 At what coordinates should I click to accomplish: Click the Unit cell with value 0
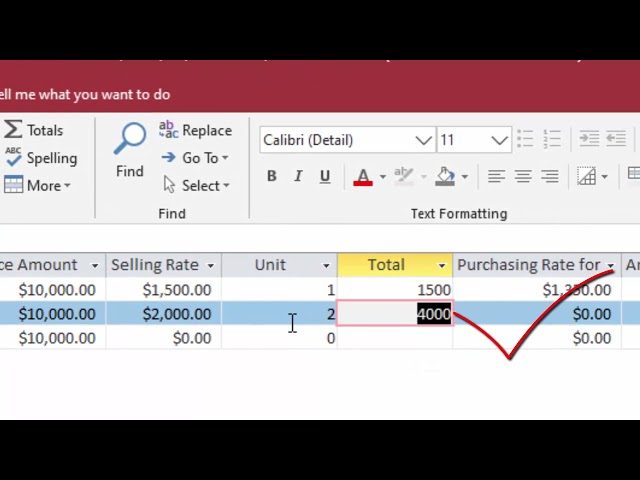(x=280, y=338)
